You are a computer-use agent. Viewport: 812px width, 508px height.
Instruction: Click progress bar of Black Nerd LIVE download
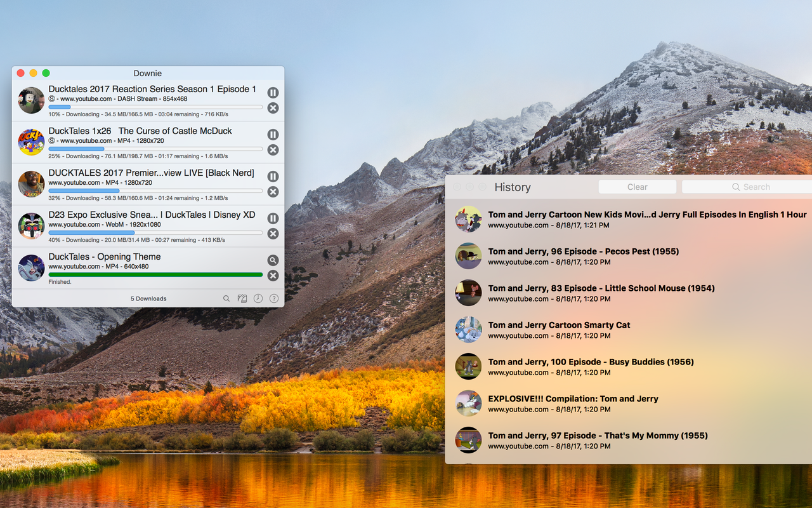coord(155,190)
